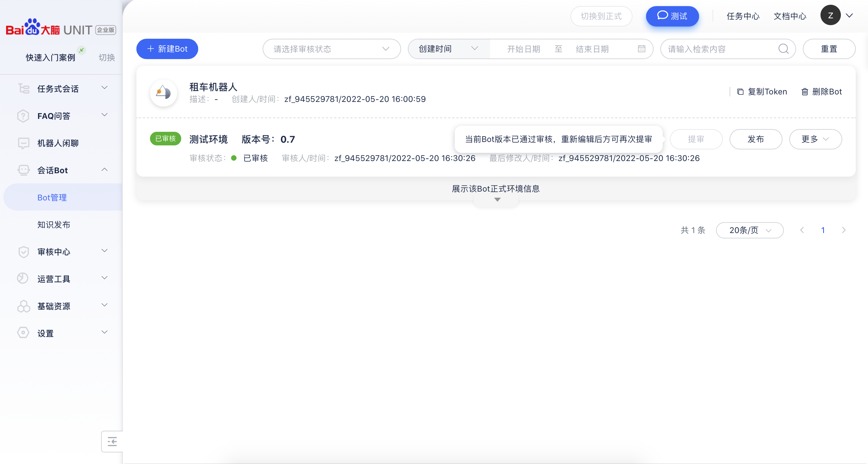Open the date range calendar icon
This screenshot has height=464, width=868.
pyautogui.click(x=641, y=49)
